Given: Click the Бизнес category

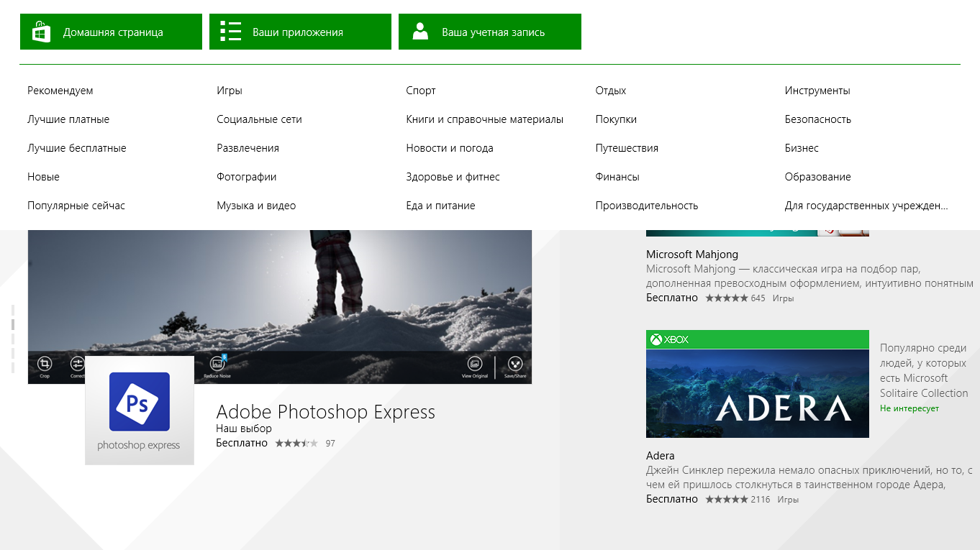Looking at the screenshot, I should (802, 148).
